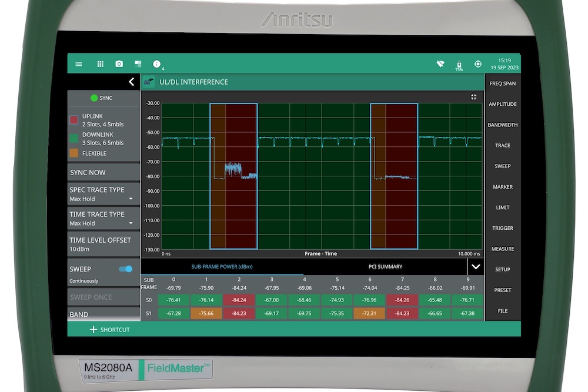
Task: Open the hamburger menu
Action: [x=79, y=63]
